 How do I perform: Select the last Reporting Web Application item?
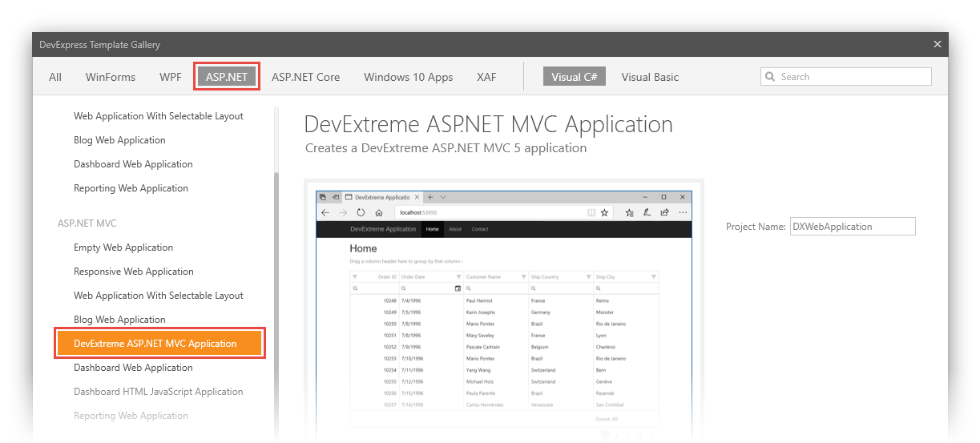(131, 416)
